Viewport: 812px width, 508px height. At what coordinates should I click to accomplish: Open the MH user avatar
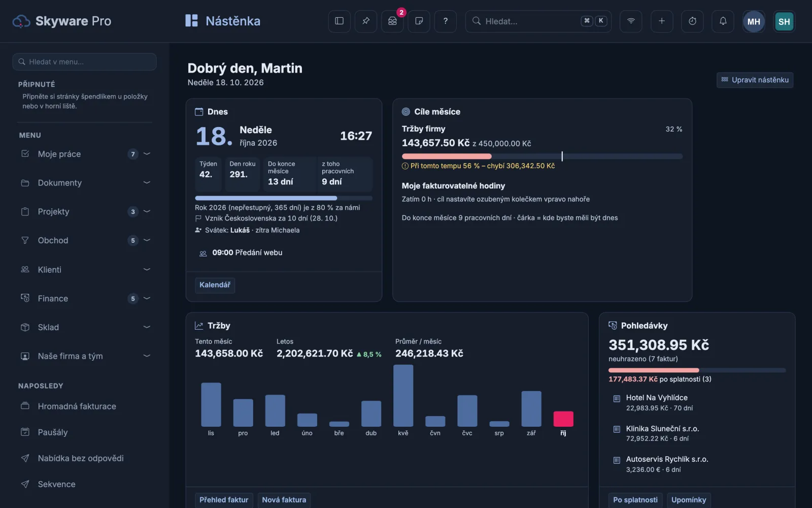click(754, 21)
